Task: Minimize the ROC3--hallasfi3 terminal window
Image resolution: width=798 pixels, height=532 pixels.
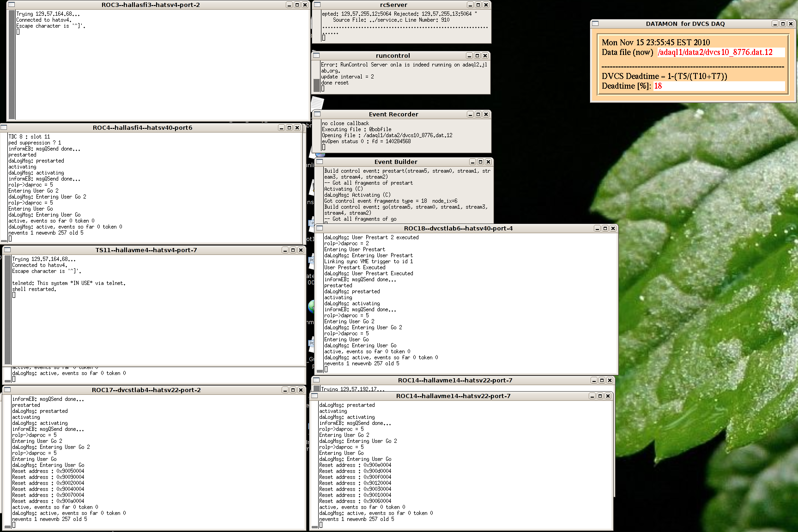Action: 289,5
